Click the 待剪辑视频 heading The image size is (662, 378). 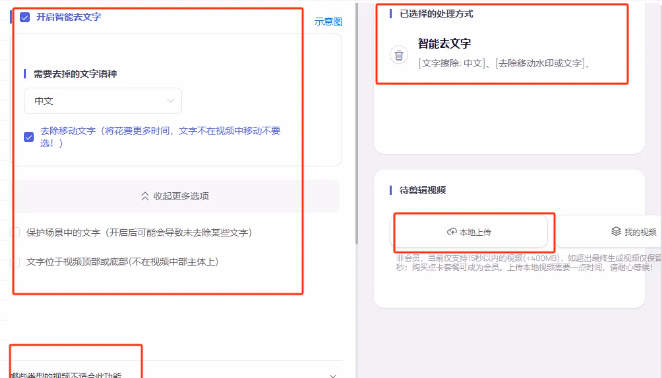(423, 190)
